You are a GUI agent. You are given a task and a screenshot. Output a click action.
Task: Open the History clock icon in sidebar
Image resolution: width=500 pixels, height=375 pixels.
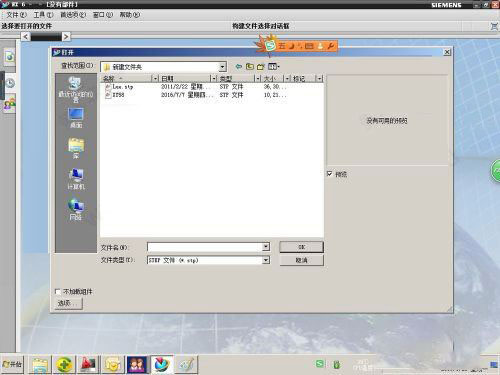(10, 83)
